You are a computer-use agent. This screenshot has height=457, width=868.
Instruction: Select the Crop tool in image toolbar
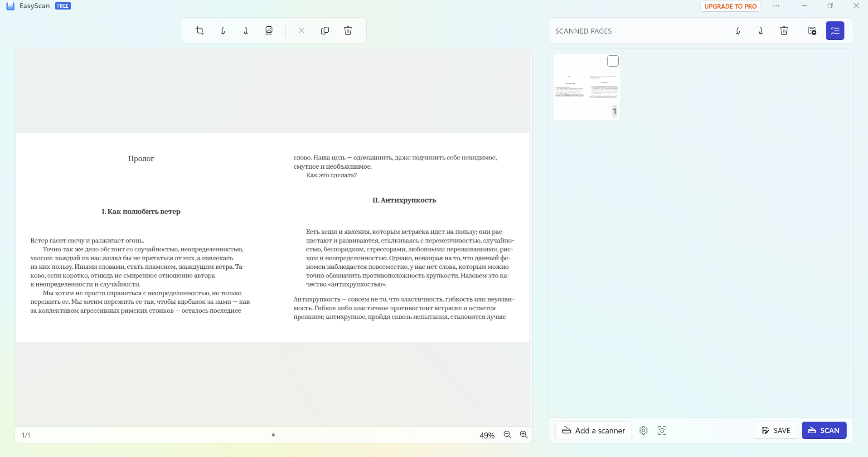point(199,31)
